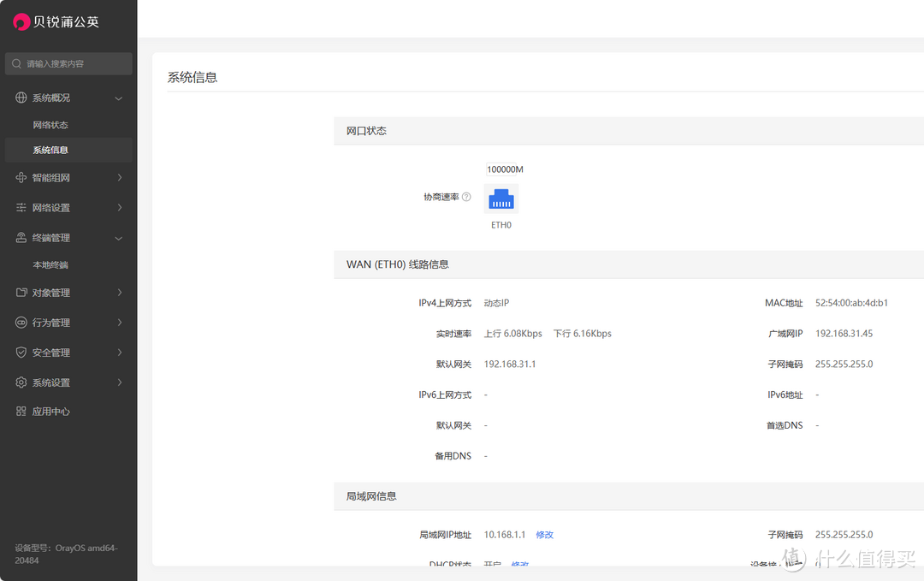Click the 智能组网 network icon
Screen dimensions: 924x581
21,178
